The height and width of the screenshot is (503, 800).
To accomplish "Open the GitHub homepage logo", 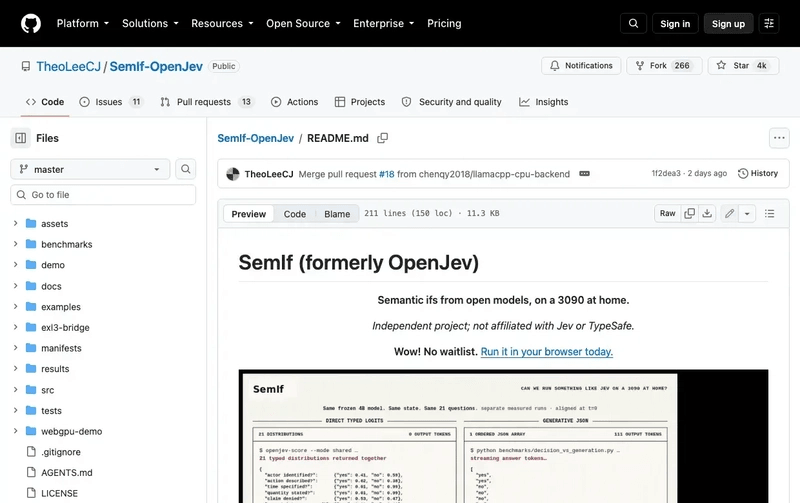I will (31, 23).
